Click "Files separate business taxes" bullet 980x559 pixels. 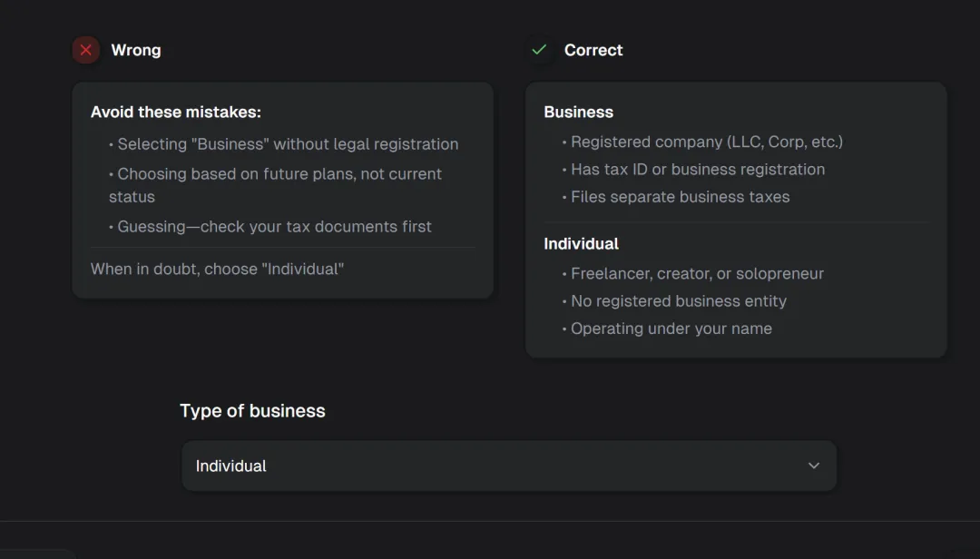[x=680, y=197]
